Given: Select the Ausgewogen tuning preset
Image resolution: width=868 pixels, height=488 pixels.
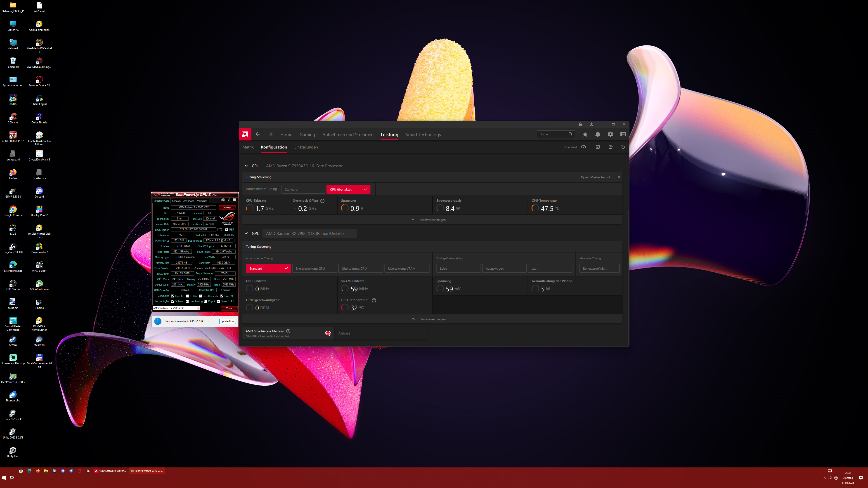Looking at the screenshot, I should (x=504, y=268).
